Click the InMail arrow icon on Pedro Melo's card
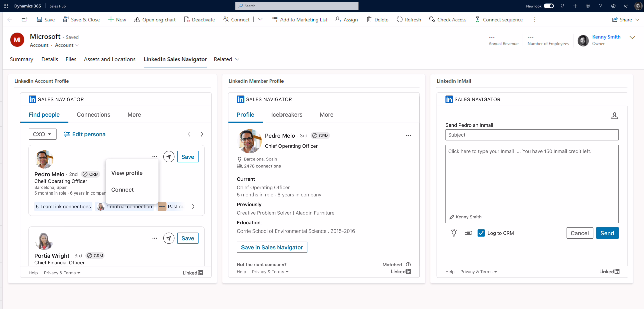The width and height of the screenshot is (644, 309). click(x=169, y=157)
